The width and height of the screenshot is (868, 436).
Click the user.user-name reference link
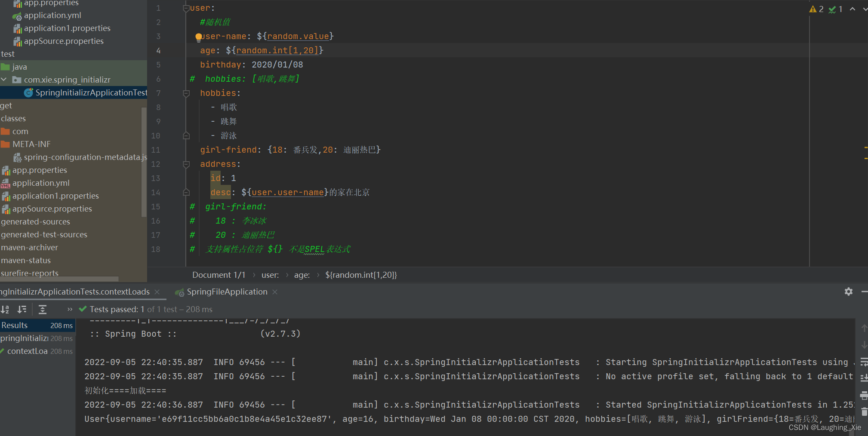(x=287, y=192)
